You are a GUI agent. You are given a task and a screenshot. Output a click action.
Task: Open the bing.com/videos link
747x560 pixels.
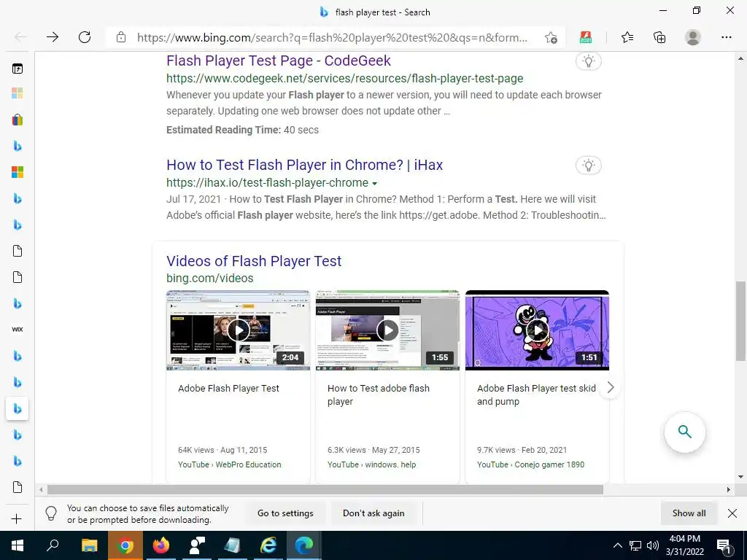[209, 278]
